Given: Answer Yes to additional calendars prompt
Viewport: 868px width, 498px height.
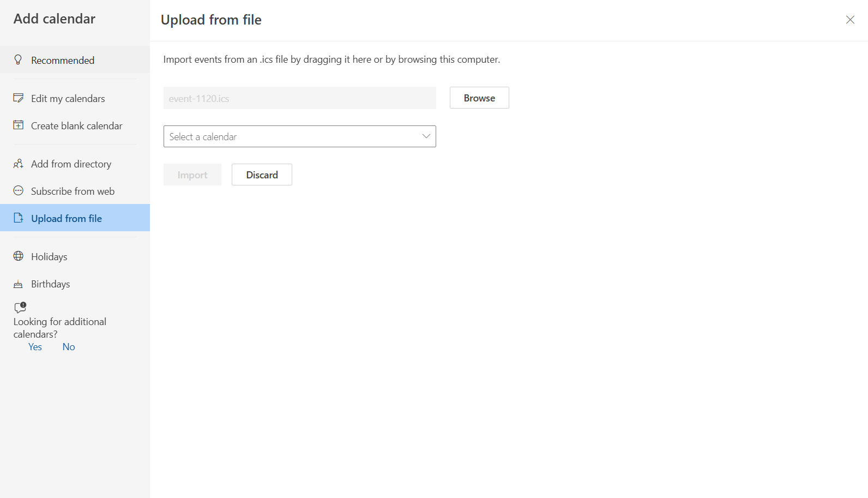Looking at the screenshot, I should coord(35,347).
